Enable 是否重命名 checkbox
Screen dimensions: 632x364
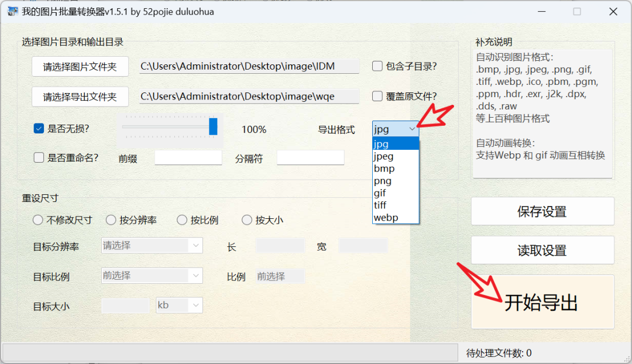(x=39, y=157)
